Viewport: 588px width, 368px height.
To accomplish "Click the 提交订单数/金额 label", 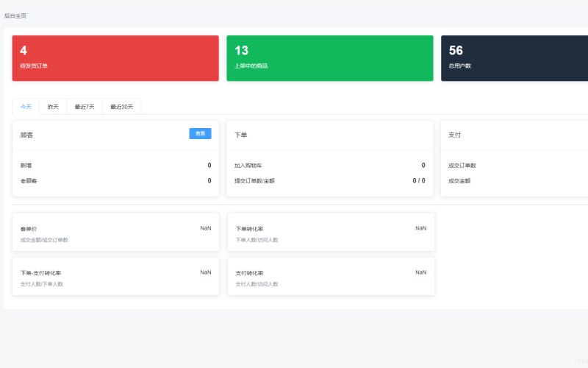I will (254, 180).
